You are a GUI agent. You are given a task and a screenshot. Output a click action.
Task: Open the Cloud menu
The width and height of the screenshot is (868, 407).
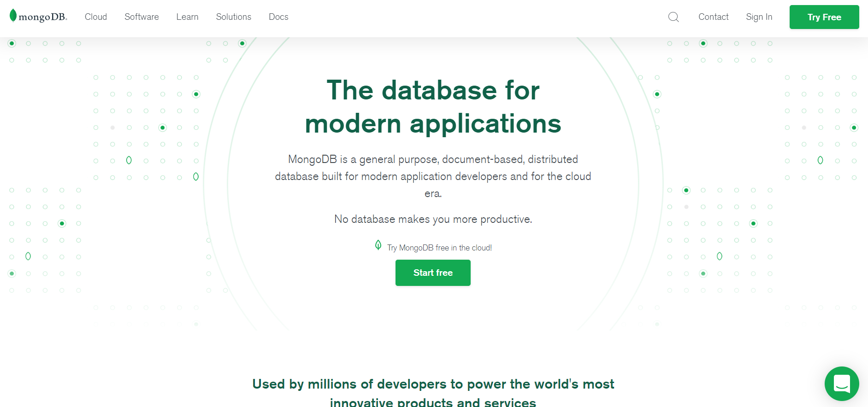click(x=96, y=17)
